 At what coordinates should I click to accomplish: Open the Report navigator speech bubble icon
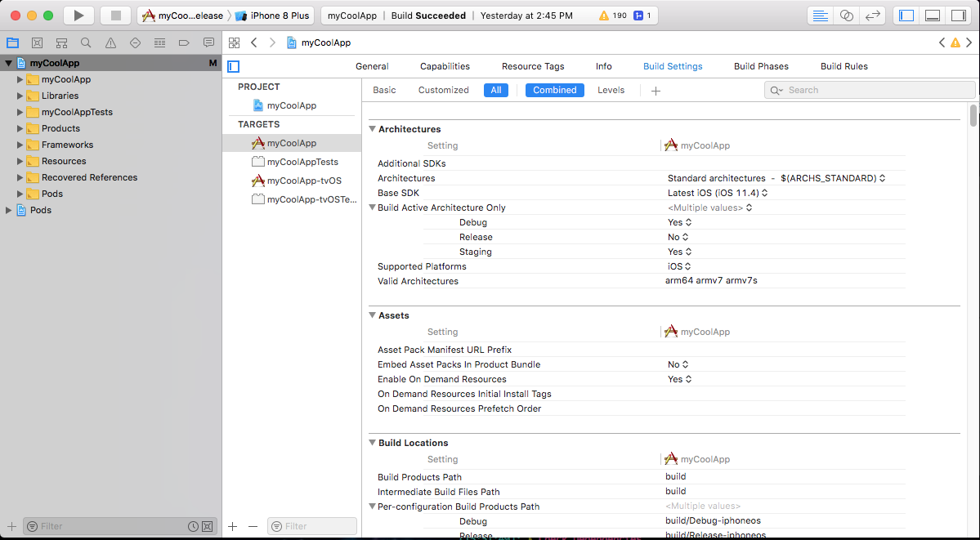(x=208, y=42)
